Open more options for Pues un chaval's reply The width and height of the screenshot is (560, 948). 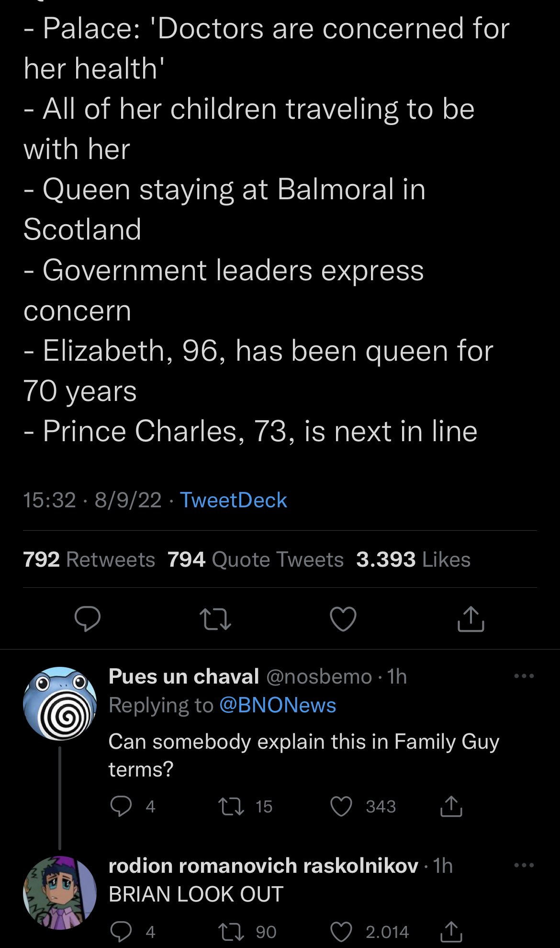[x=524, y=676]
